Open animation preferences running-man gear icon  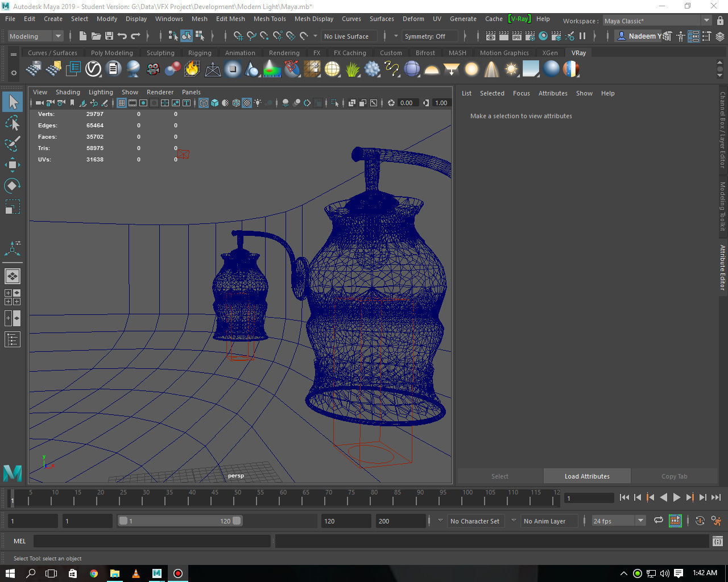click(716, 521)
